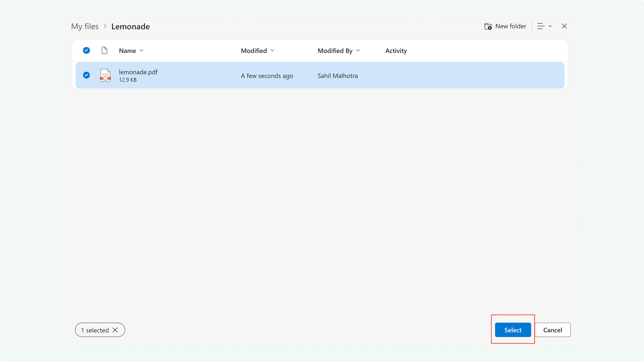Toggle the select all files checkbox
The width and height of the screenshot is (644, 362).
click(86, 50)
